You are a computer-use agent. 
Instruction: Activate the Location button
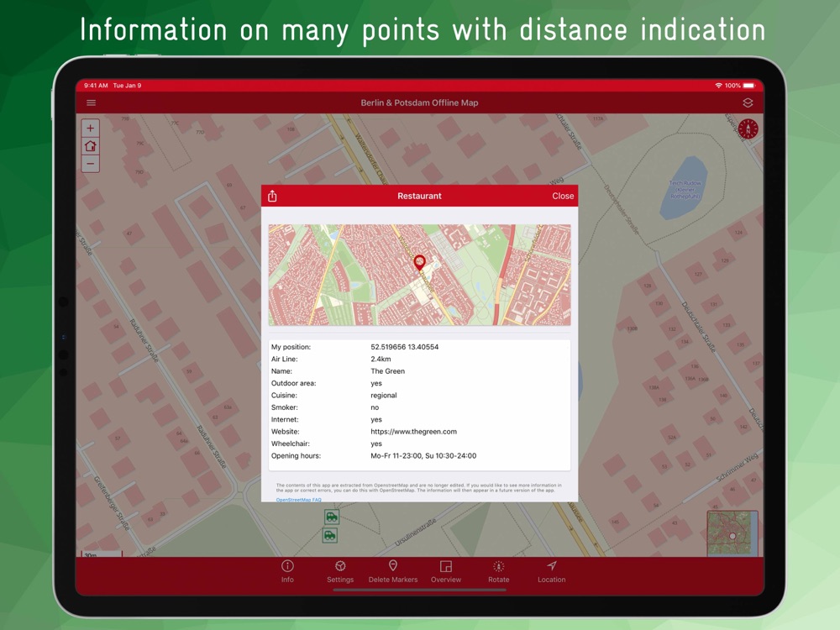pyautogui.click(x=551, y=571)
